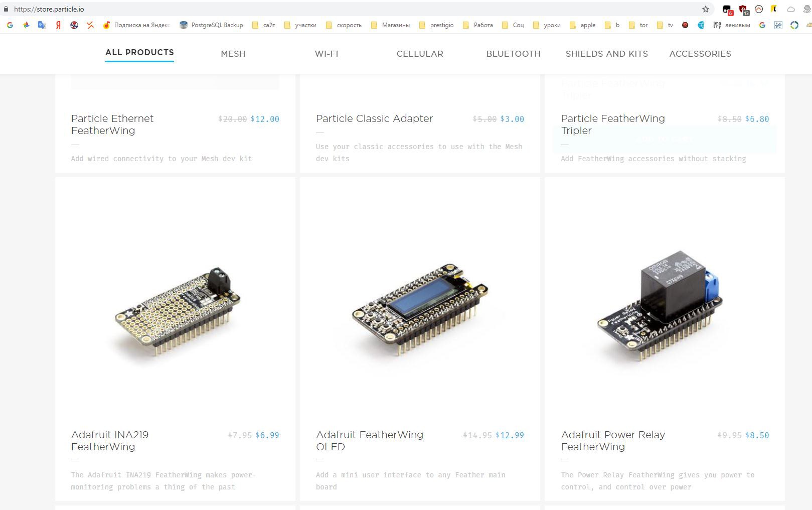This screenshot has height=510, width=812.
Task: Open the Yandex red Я bookmark
Action: coord(58,25)
